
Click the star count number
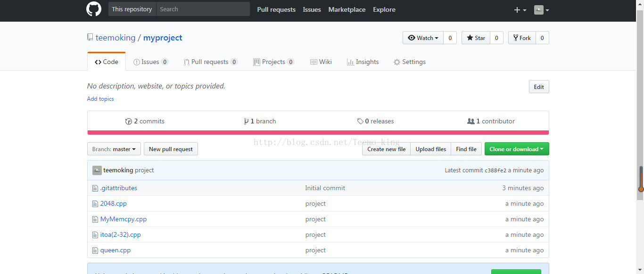tap(496, 38)
